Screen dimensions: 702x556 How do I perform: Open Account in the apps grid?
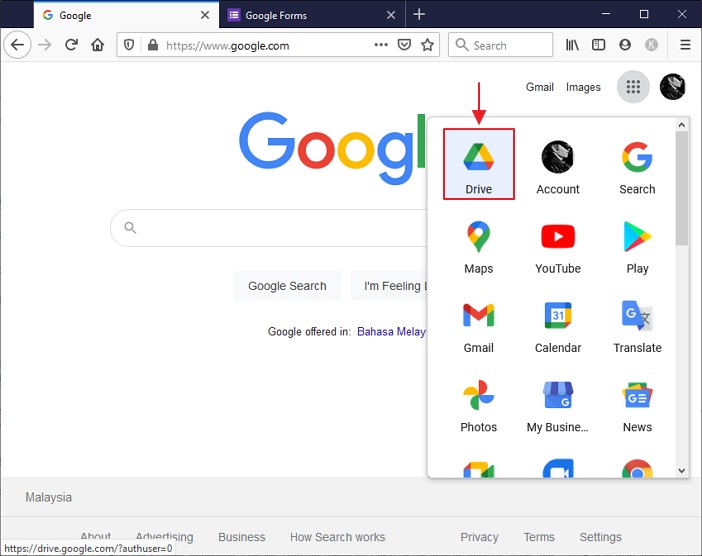point(558,167)
